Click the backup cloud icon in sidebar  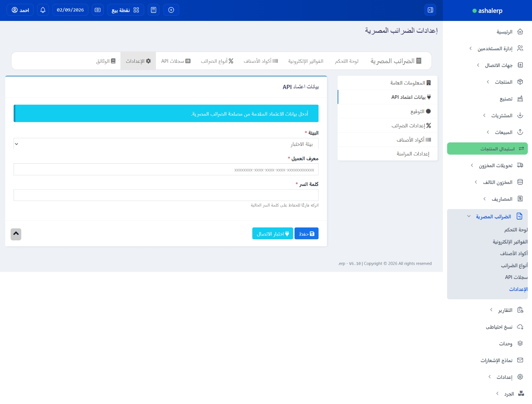[x=520, y=327]
